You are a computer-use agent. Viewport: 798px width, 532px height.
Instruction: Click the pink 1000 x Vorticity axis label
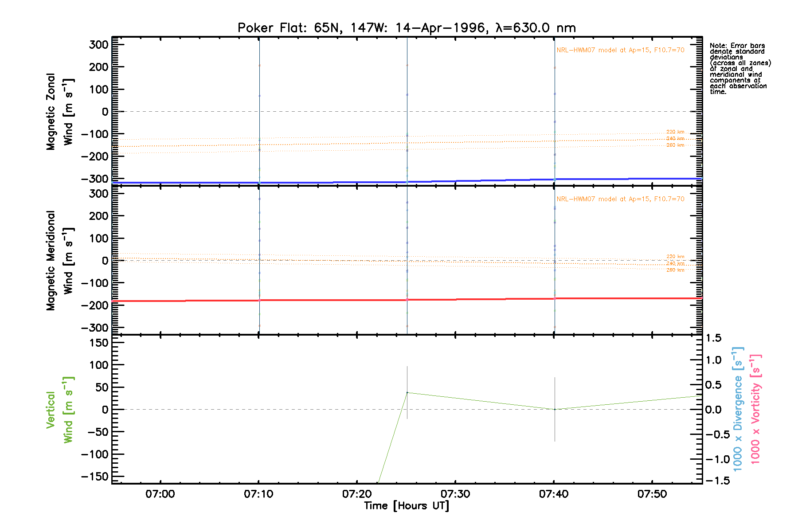(755, 409)
